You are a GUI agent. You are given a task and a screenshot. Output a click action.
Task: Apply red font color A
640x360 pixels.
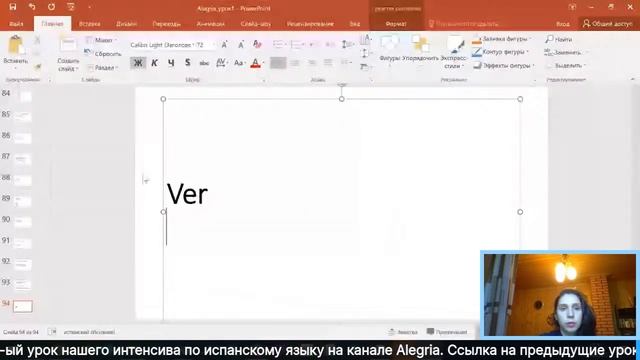(255, 63)
